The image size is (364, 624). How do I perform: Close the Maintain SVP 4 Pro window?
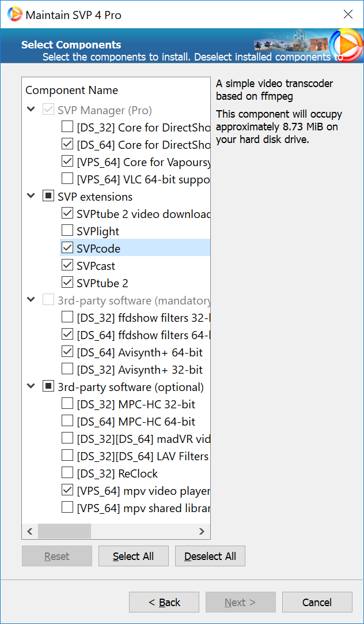click(347, 15)
